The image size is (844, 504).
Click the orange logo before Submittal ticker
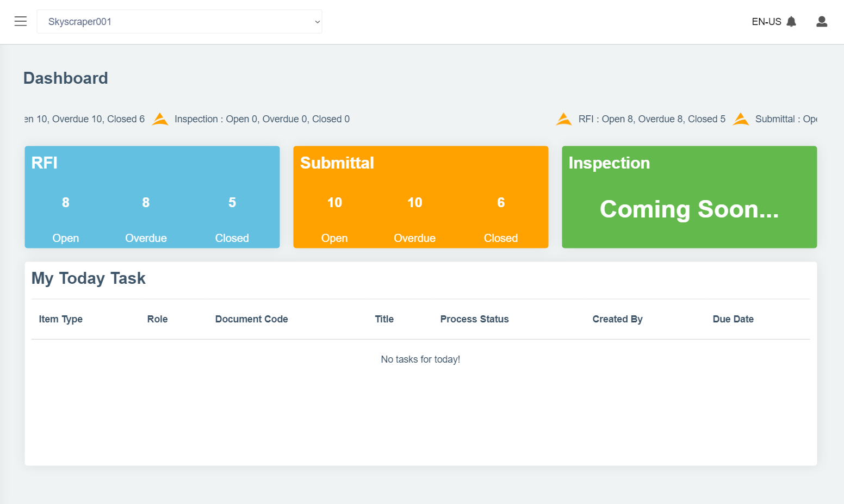click(x=741, y=119)
